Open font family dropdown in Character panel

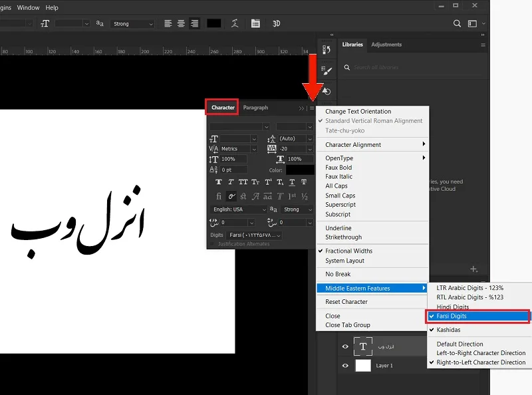coord(267,127)
